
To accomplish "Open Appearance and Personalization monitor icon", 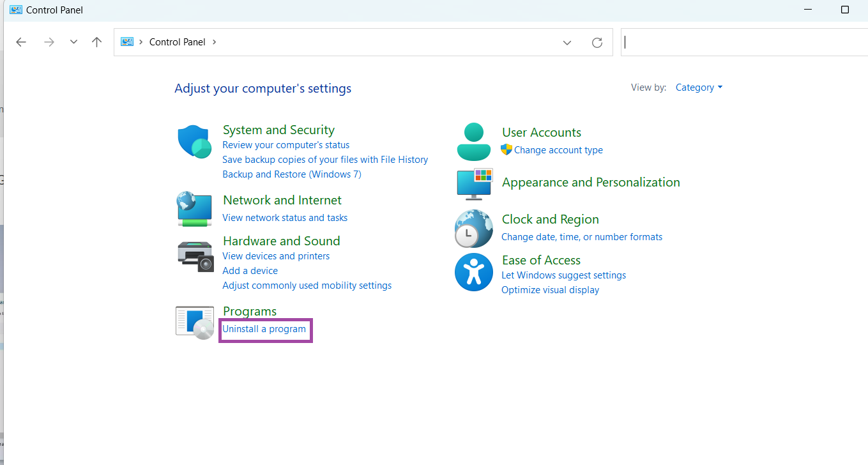I will [x=475, y=184].
